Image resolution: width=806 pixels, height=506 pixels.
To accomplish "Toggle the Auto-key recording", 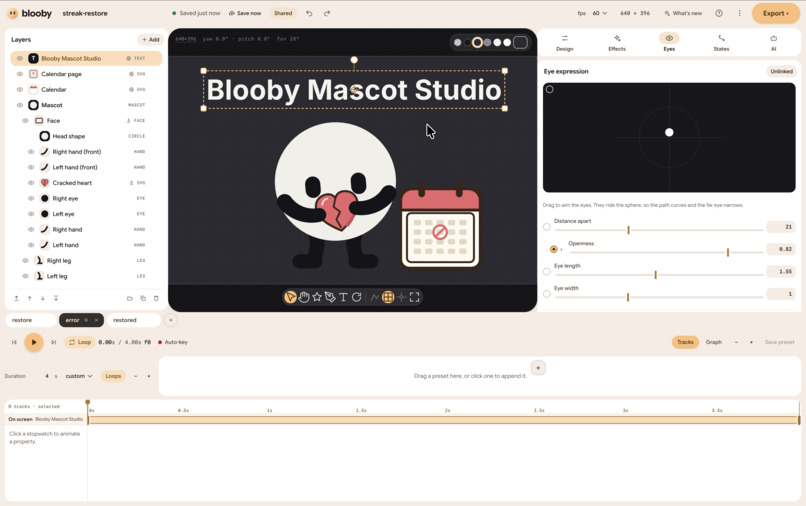I will point(173,342).
